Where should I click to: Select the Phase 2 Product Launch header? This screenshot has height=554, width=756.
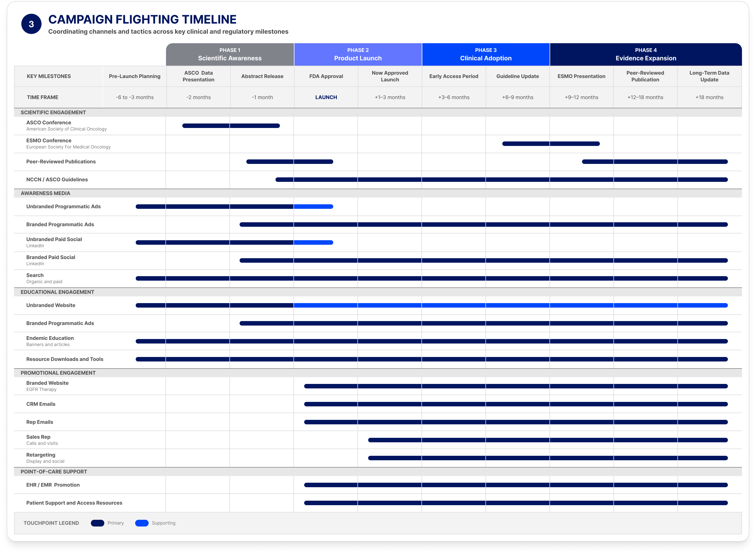(358, 54)
